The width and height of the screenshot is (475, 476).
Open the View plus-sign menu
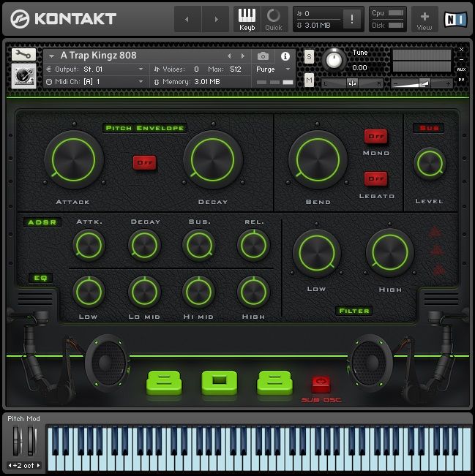tap(424, 18)
